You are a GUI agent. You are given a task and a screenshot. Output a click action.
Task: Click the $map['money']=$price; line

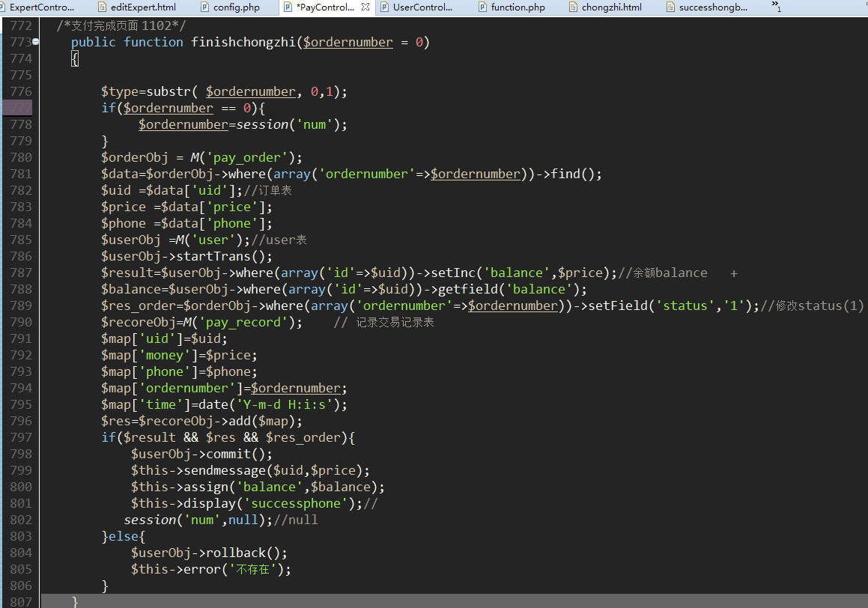point(179,355)
